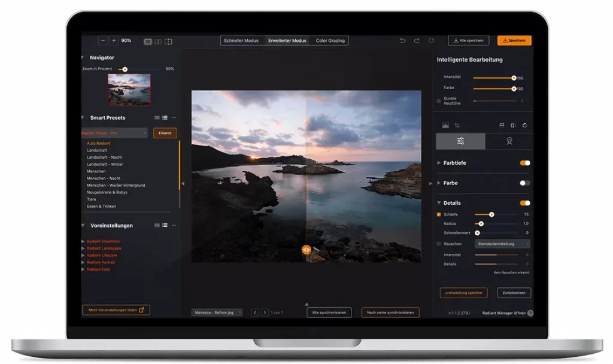Image resolution: width=613 pixels, height=364 pixels.
Task: Click the Zurücksetzen button
Action: [514, 293]
